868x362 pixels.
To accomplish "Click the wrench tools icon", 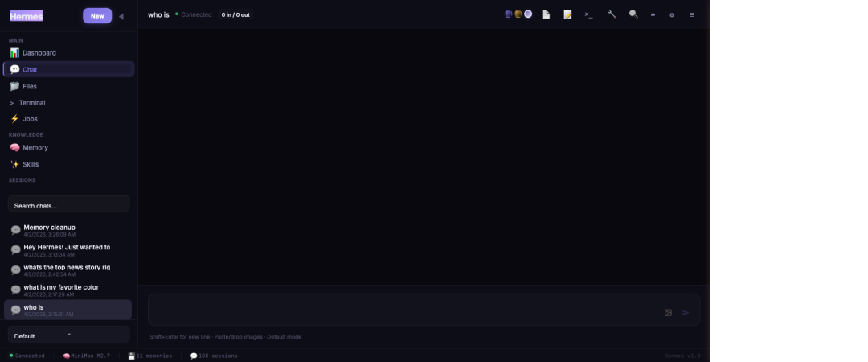I will 612,14.
